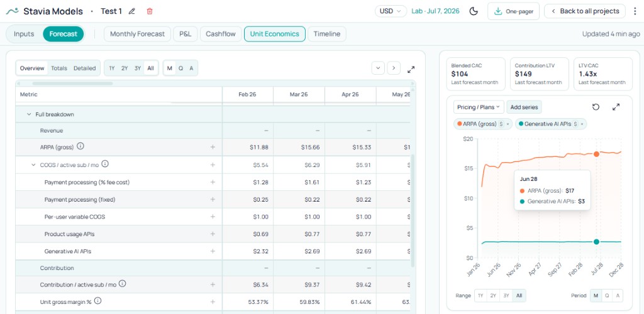
Task: Add Unit gross margin % to chart
Action: (213, 301)
